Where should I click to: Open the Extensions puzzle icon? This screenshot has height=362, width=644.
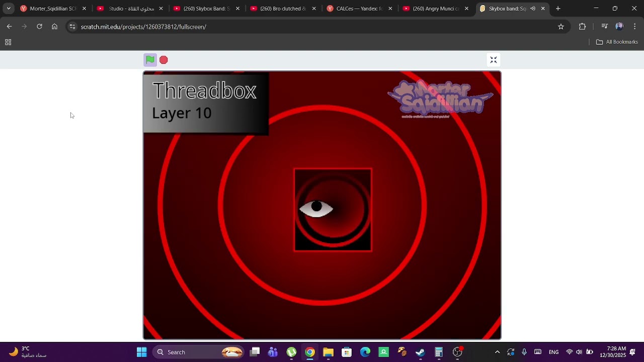coord(583,27)
